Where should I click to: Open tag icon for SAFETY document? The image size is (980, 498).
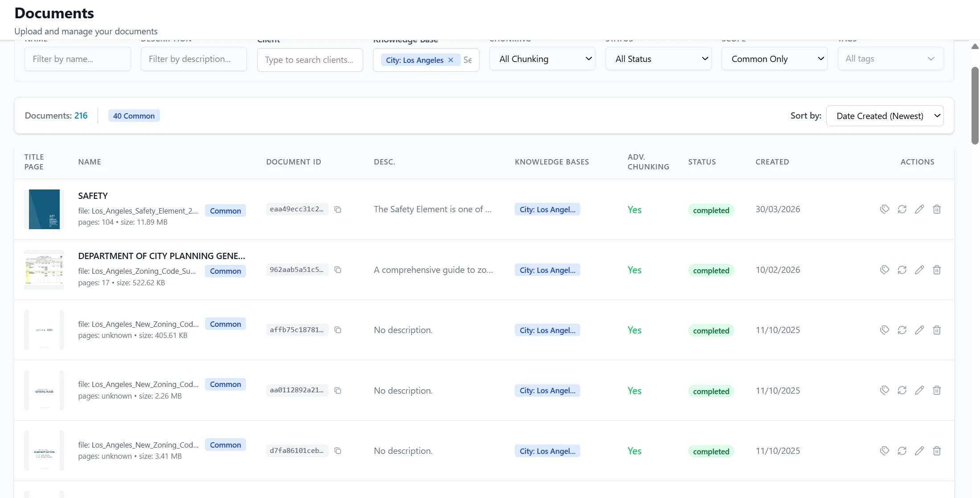pyautogui.click(x=885, y=209)
